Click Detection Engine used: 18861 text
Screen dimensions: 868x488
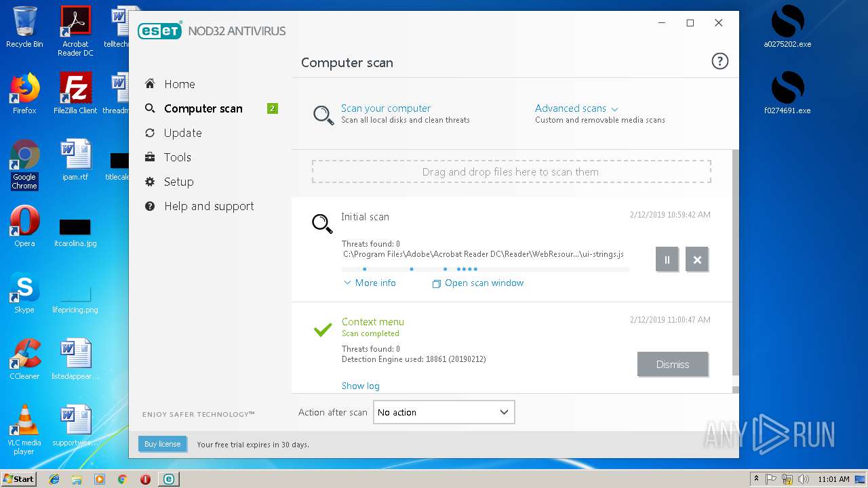pos(414,359)
